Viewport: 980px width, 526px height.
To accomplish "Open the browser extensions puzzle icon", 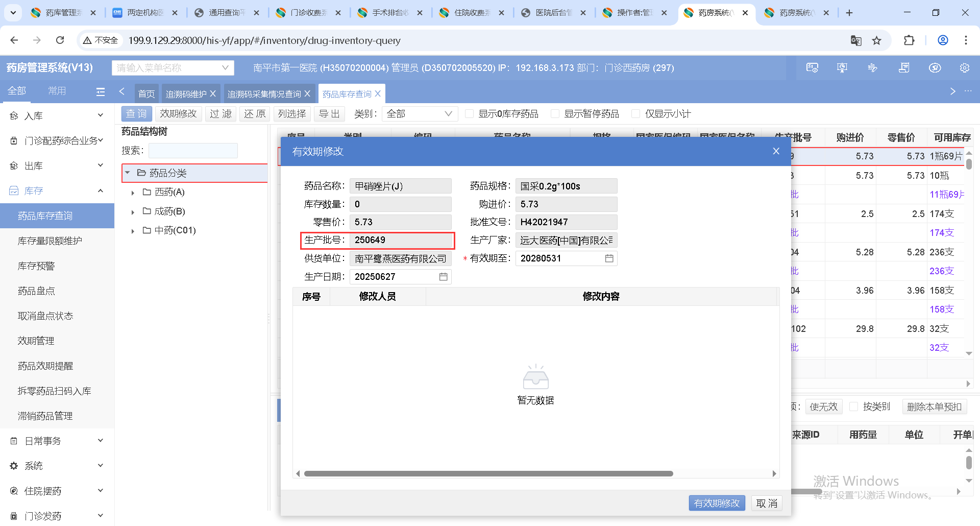I will 909,40.
